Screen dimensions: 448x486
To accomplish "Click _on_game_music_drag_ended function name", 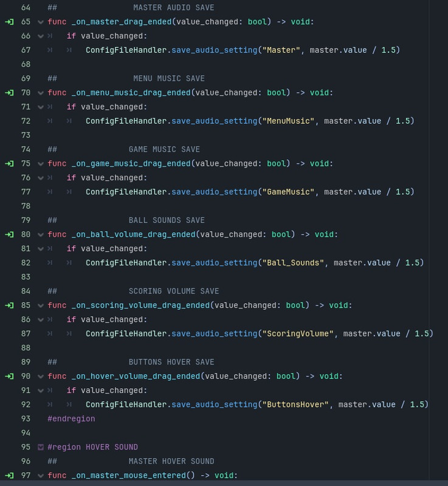I will [131, 163].
